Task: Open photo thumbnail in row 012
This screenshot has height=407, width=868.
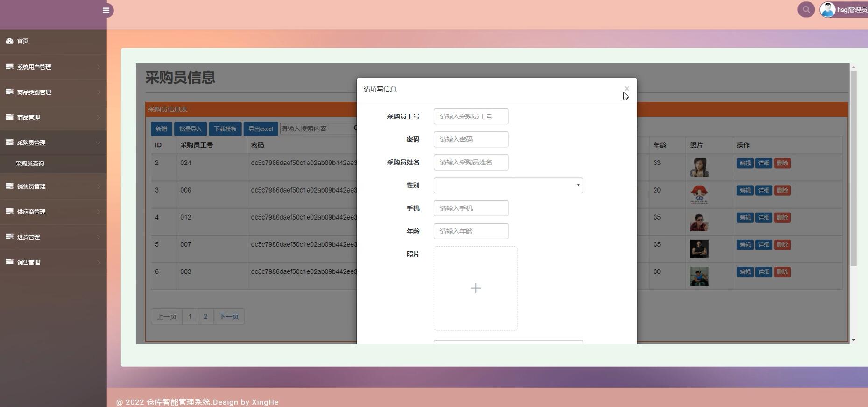Action: 699,221
